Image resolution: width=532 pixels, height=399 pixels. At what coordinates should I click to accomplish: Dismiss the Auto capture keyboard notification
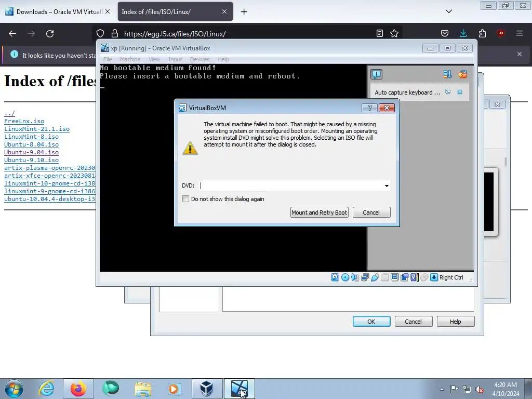coord(460,92)
